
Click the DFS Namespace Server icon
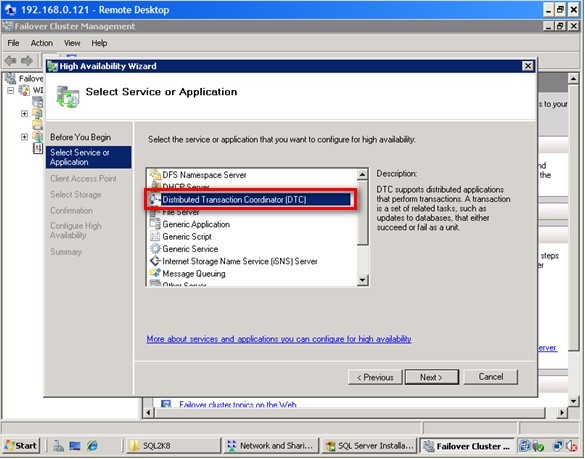tap(155, 175)
